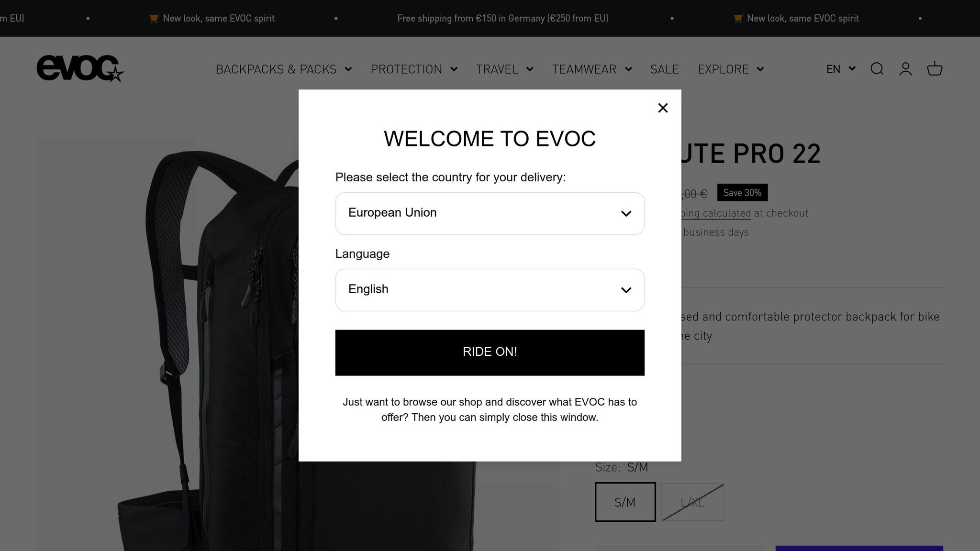Select the S/M size option
Image resolution: width=980 pixels, height=551 pixels.
(x=624, y=502)
